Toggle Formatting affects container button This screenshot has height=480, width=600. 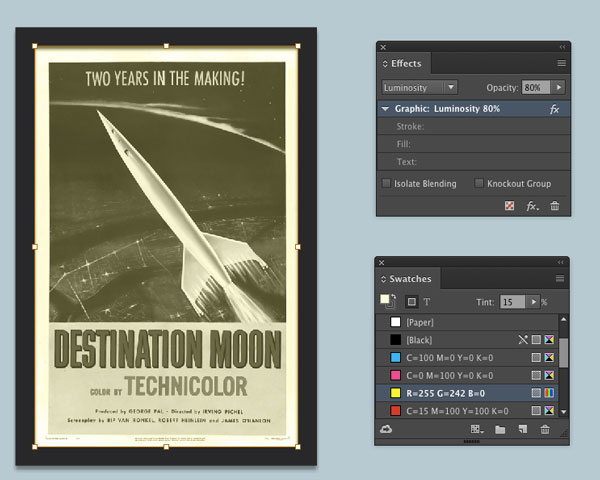pos(412,302)
